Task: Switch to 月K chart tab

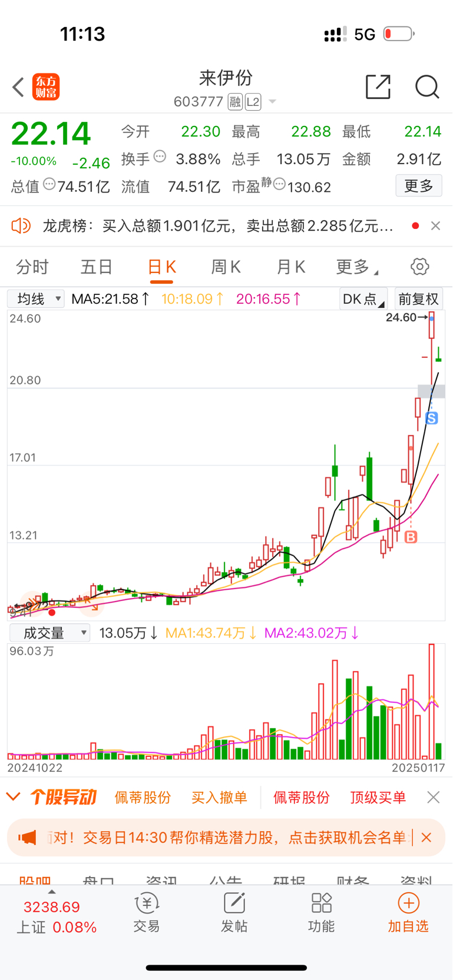Action: 290,267
